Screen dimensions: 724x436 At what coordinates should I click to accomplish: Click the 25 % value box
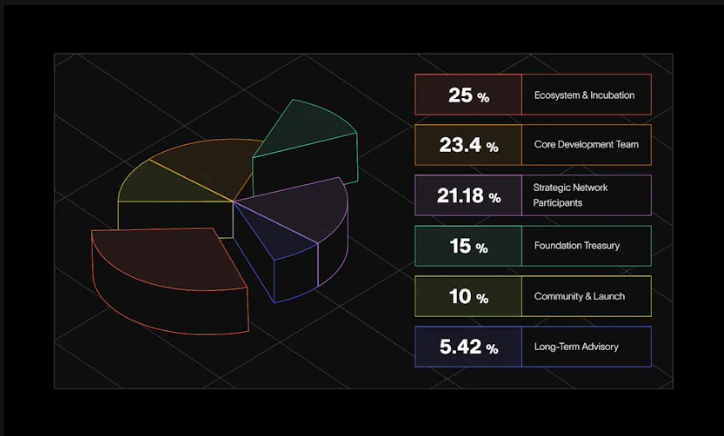(468, 95)
